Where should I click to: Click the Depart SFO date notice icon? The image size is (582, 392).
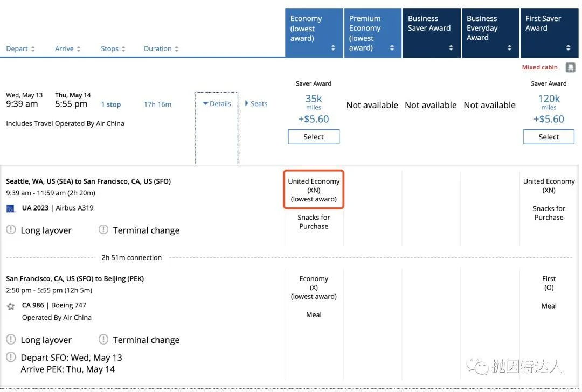tap(11, 357)
